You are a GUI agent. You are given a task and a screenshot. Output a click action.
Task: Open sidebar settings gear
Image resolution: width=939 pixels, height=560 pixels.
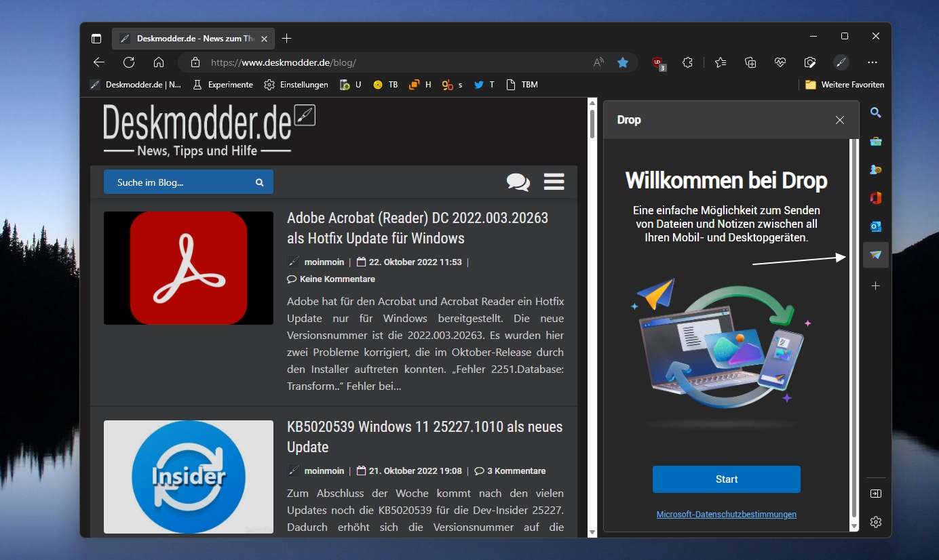[x=876, y=522]
